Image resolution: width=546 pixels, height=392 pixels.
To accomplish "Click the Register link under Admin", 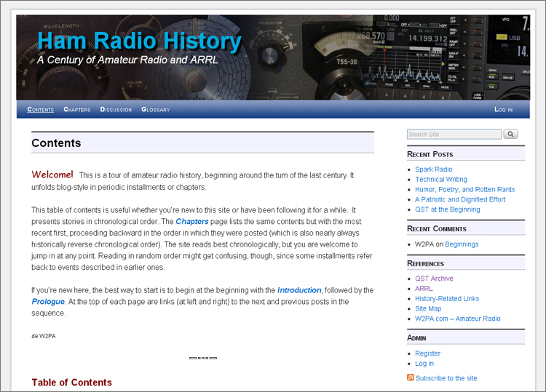I will (x=427, y=353).
